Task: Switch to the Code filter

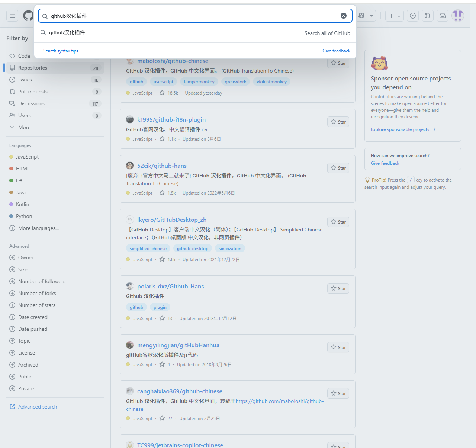Action: 24,56
